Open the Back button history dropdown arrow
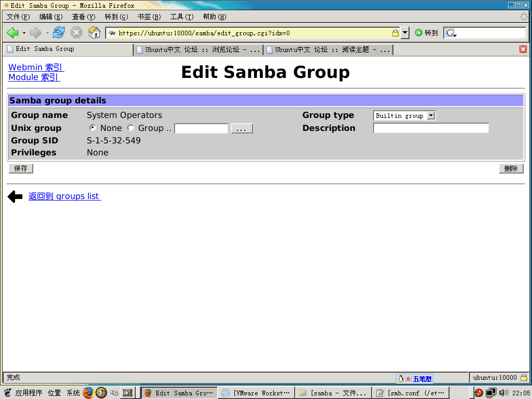 pyautogui.click(x=24, y=33)
